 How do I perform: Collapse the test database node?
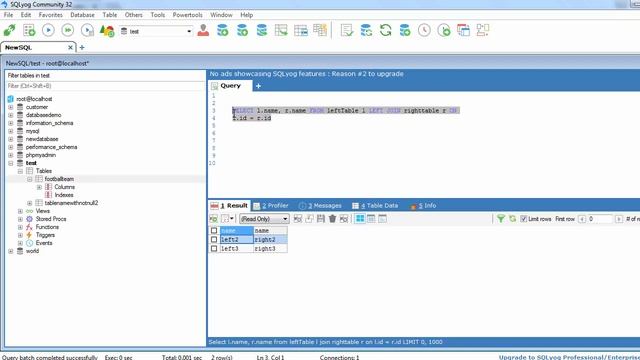click(11, 163)
